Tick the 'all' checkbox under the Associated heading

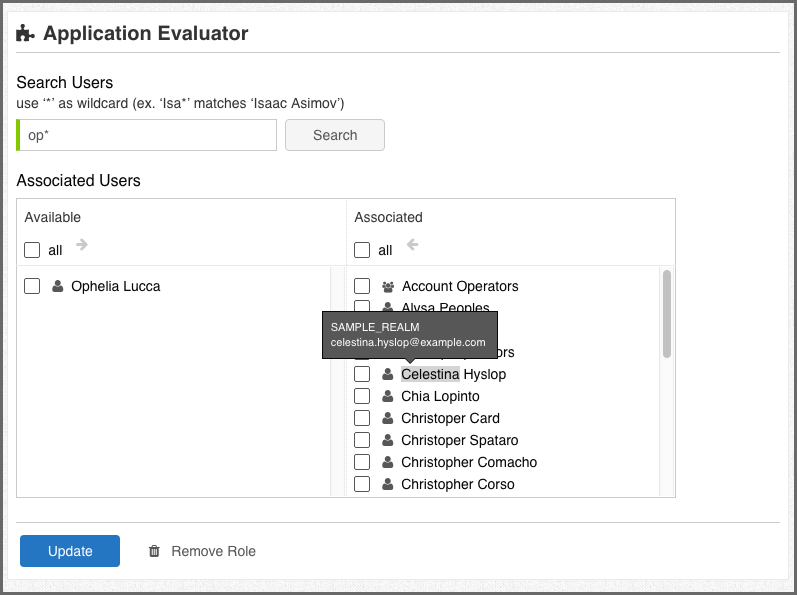(x=362, y=250)
